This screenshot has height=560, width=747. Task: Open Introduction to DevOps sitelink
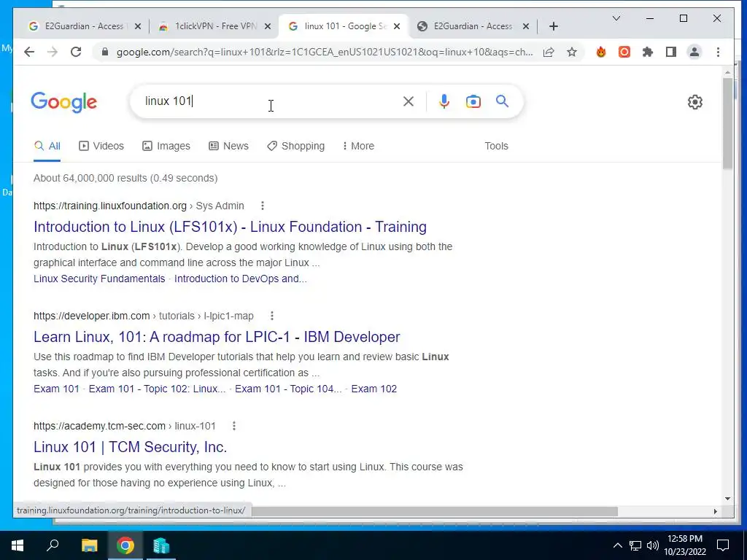241,279
